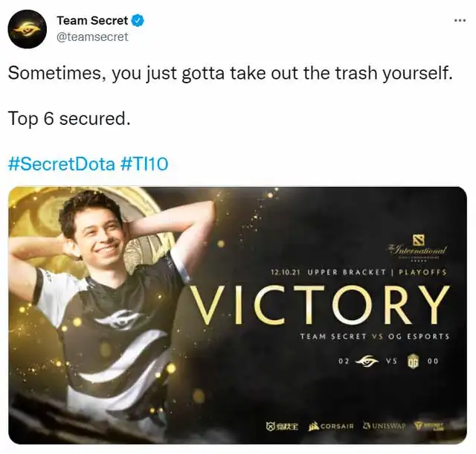This screenshot has height=454, width=476.
Task: Click the OG team logo near score
Action: (x=413, y=361)
